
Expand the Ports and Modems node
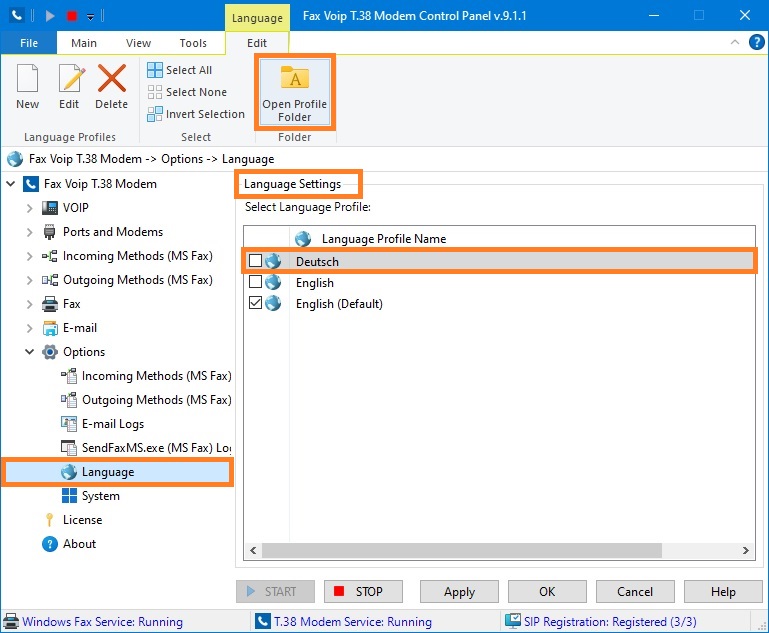pyautogui.click(x=29, y=232)
